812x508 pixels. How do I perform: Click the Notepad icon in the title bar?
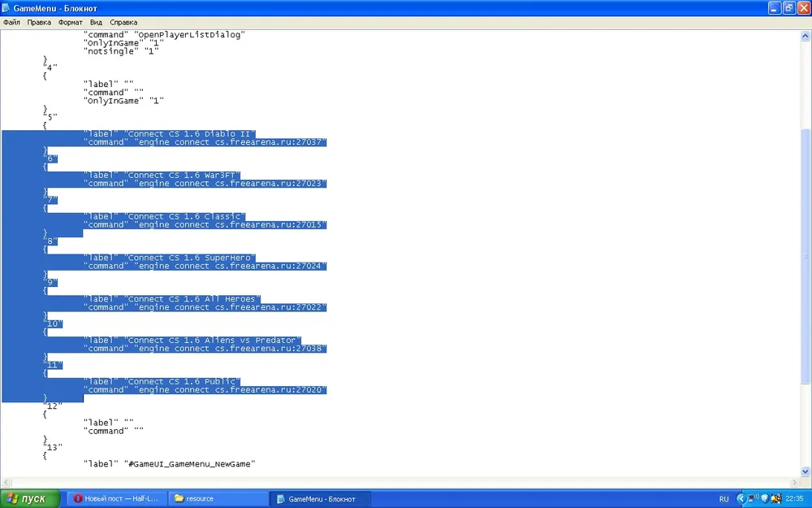coord(6,8)
